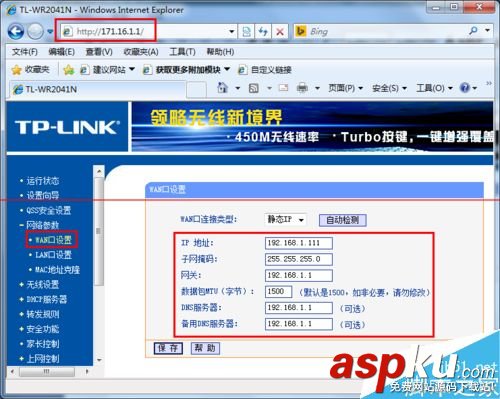Viewport: 500px width, 399px height.
Task: Click the browser Back button
Action: 16,32
